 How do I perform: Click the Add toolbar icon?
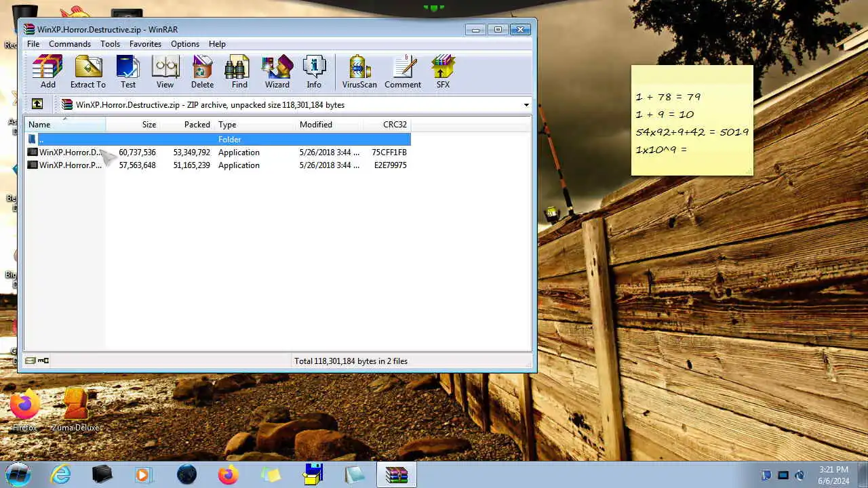47,72
